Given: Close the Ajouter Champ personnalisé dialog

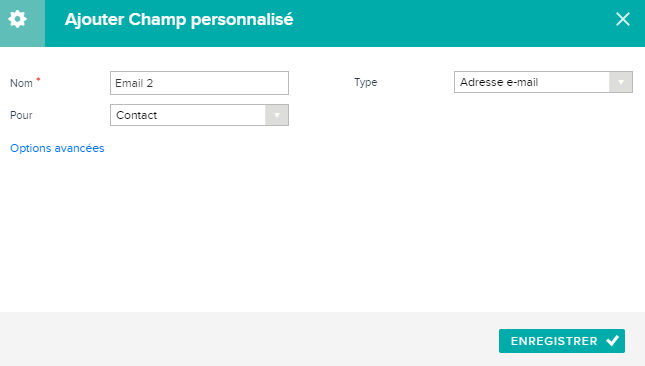Looking at the screenshot, I should point(622,19).
